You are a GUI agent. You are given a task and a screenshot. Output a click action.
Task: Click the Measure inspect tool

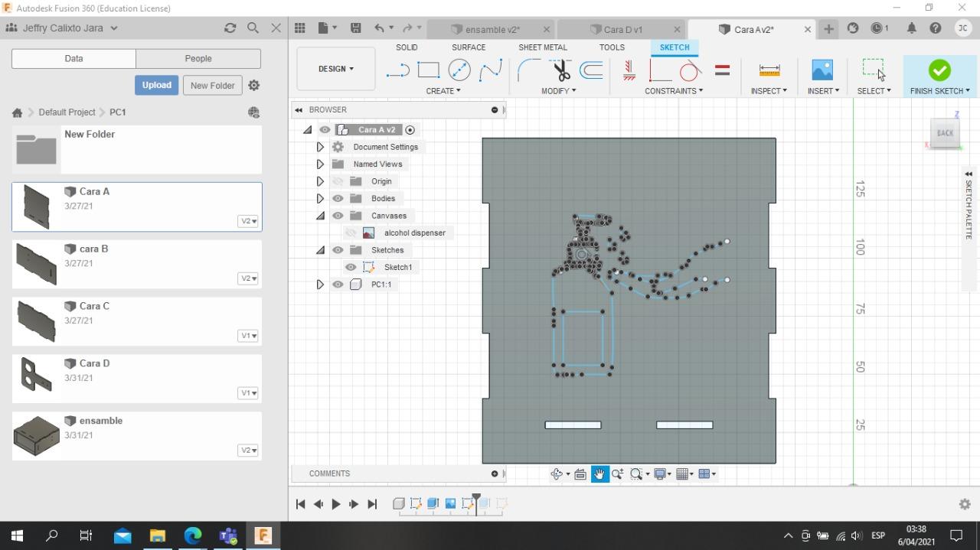769,70
